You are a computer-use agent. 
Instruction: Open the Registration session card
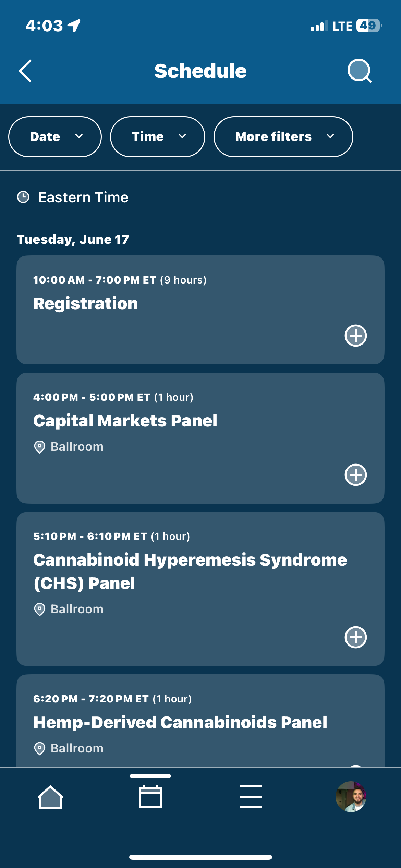[x=200, y=310]
